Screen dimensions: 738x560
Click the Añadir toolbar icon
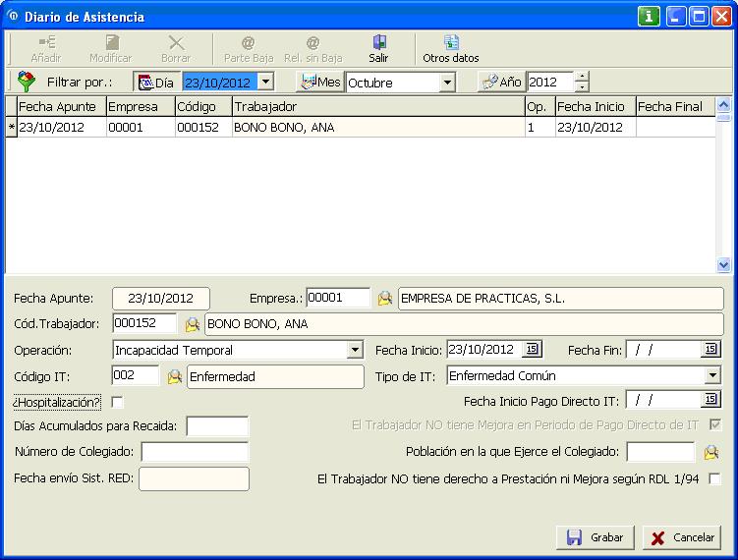pos(46,49)
